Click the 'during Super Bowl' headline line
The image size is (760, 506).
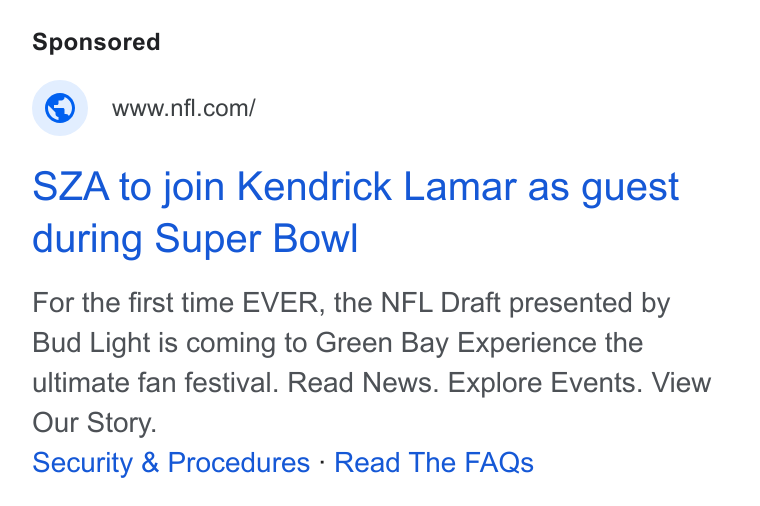[x=195, y=238]
